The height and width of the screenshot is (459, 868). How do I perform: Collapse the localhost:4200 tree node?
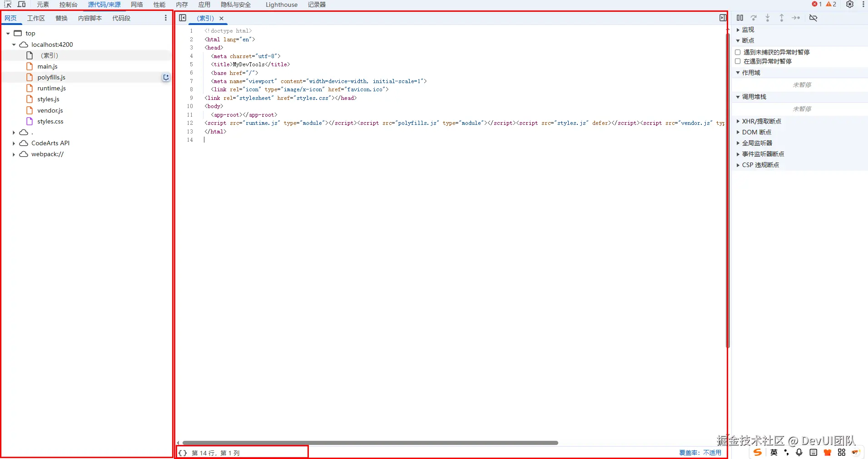14,45
